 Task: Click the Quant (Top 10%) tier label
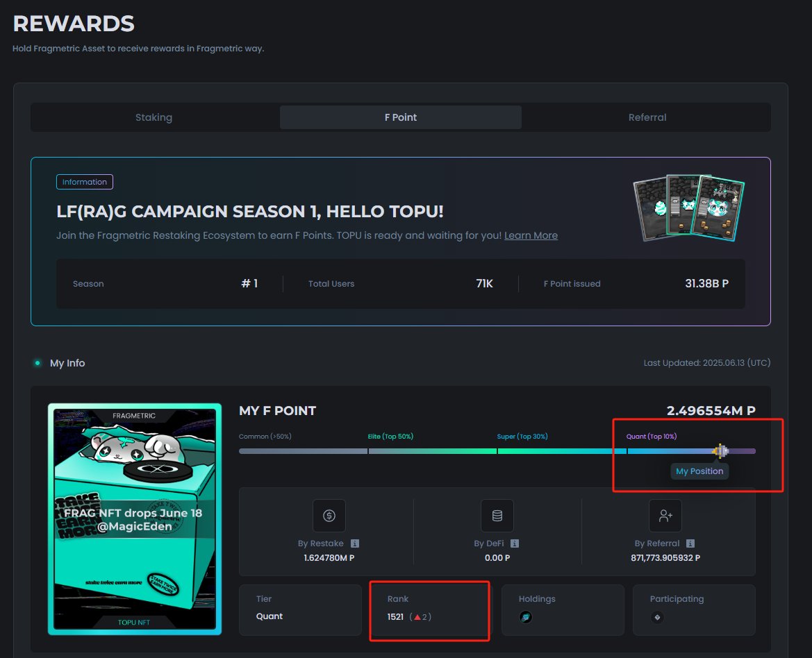click(x=652, y=437)
